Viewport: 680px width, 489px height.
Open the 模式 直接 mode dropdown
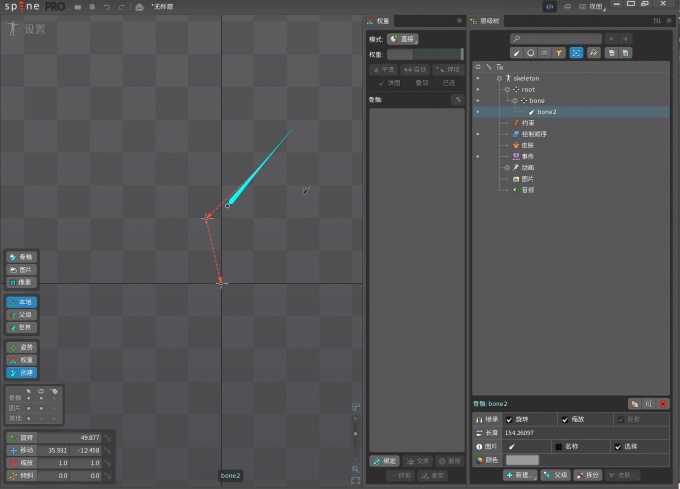402,39
